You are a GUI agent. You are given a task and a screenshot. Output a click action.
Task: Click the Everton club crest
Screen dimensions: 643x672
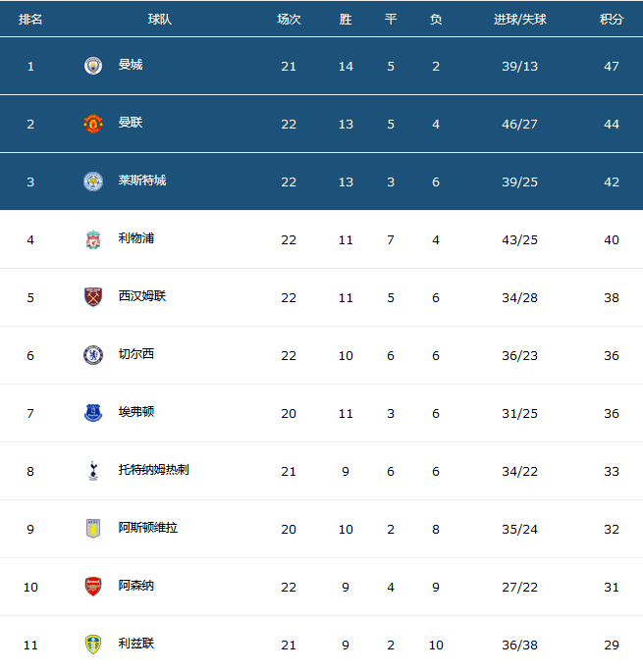pyautogui.click(x=93, y=413)
